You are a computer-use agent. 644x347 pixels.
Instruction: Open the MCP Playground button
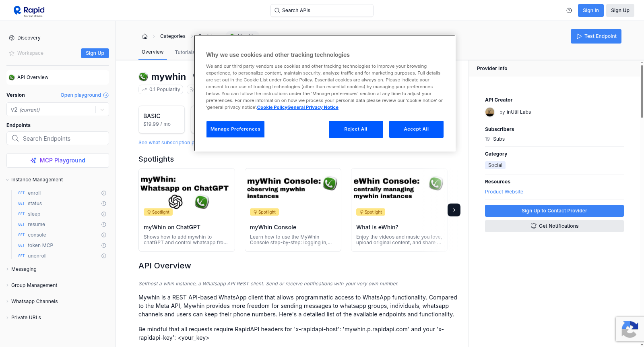(x=58, y=160)
